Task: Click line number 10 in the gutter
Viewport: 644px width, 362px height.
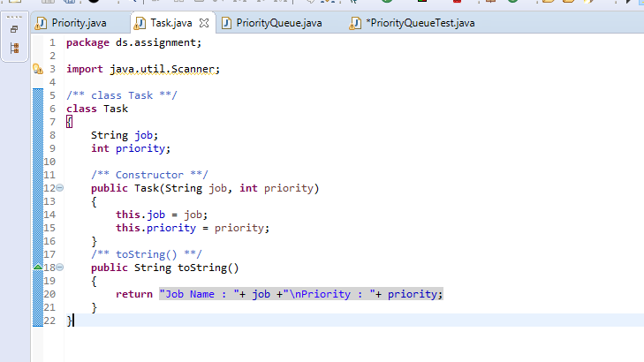Action: 49,162
